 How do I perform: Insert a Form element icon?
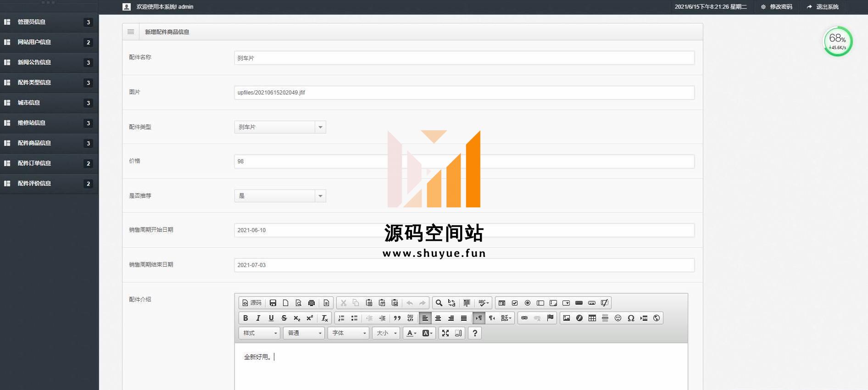point(502,303)
